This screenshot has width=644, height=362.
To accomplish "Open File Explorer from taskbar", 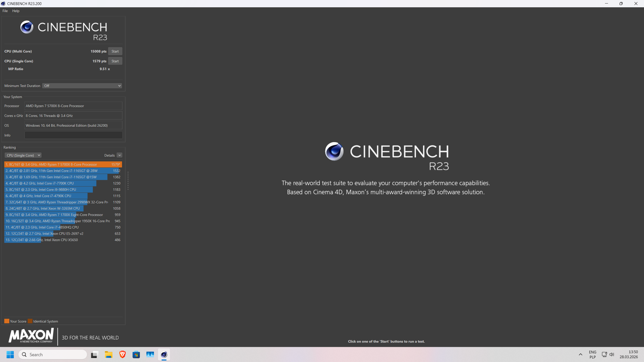I will [x=109, y=354].
